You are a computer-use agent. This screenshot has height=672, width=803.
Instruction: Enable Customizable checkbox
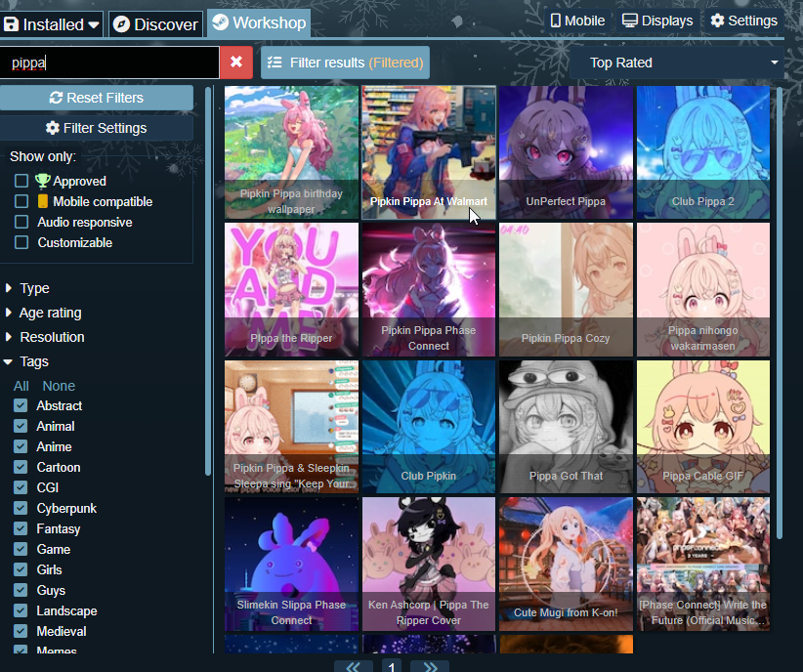point(21,242)
